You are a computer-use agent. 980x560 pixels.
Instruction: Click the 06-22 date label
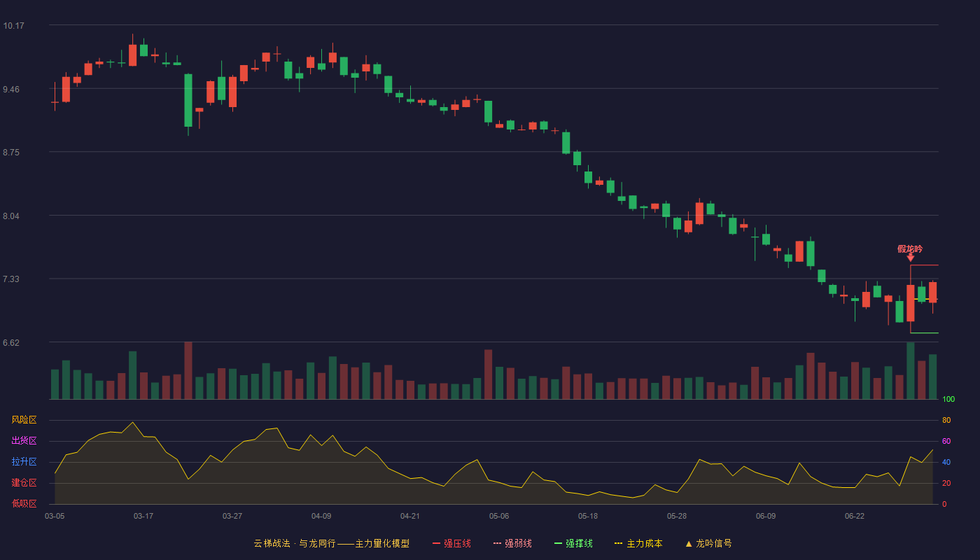click(855, 516)
